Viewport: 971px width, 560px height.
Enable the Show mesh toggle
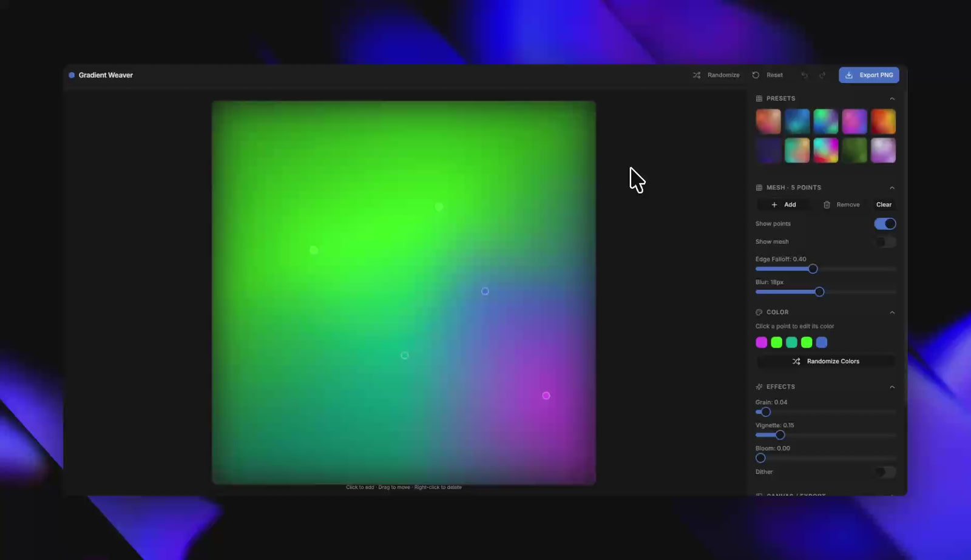(885, 242)
